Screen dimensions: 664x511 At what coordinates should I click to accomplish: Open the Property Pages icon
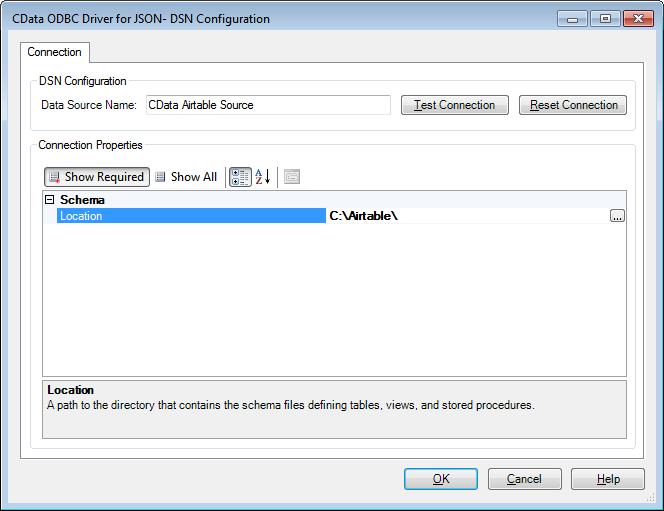coord(292,177)
